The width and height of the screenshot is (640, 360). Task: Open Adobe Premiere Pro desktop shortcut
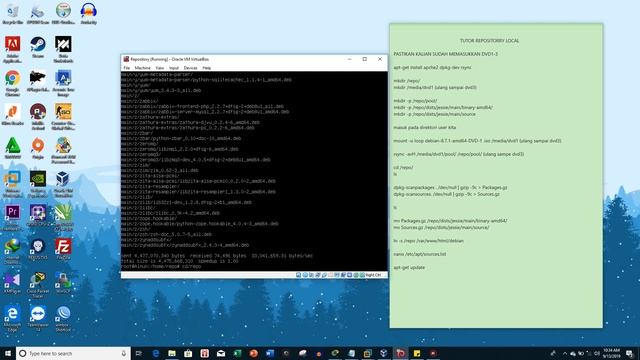(x=13, y=218)
